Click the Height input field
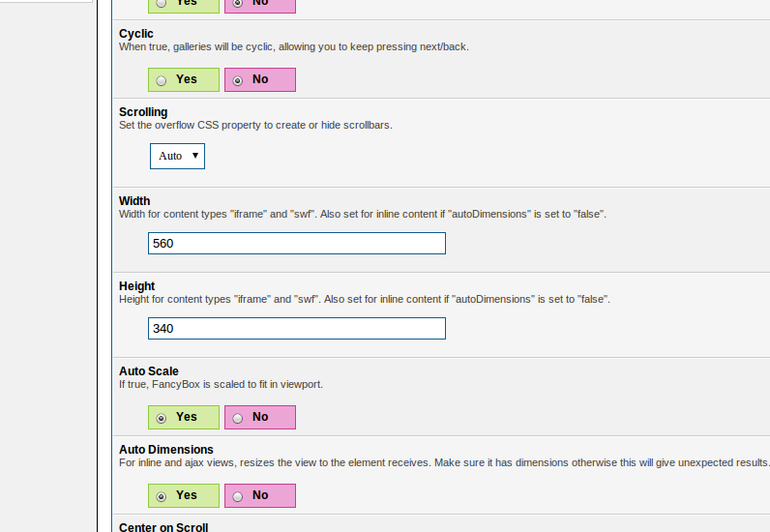Image resolution: width=770 pixels, height=532 pixels. tap(296, 329)
